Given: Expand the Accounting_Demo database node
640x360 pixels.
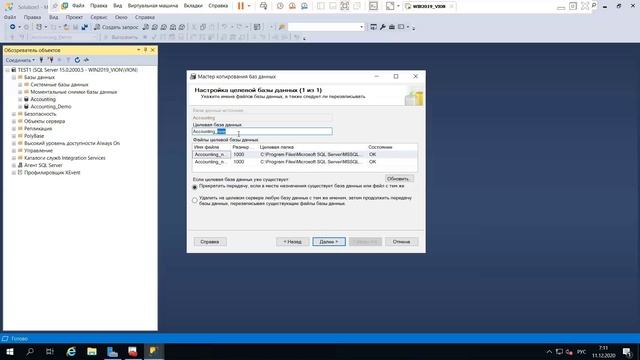Looking at the screenshot, I should (20, 107).
